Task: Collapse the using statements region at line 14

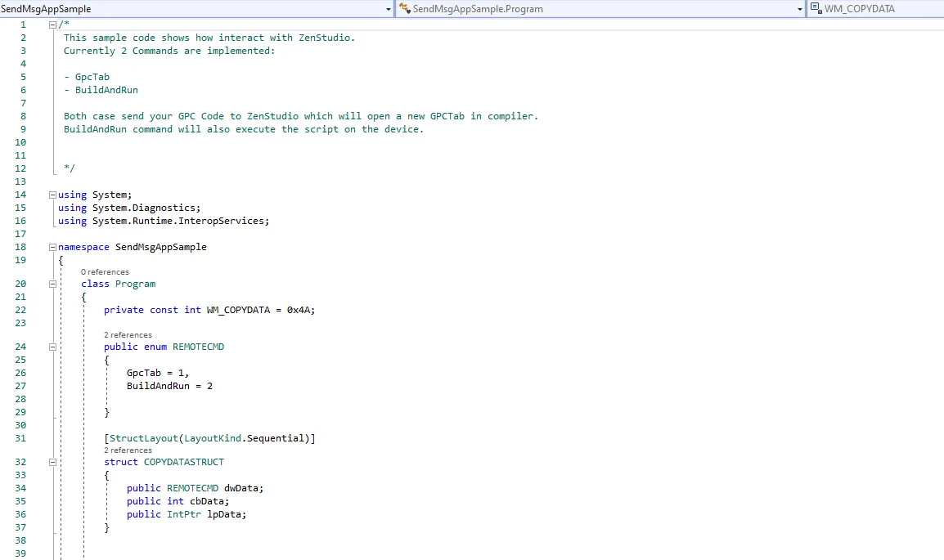Action: [52, 195]
